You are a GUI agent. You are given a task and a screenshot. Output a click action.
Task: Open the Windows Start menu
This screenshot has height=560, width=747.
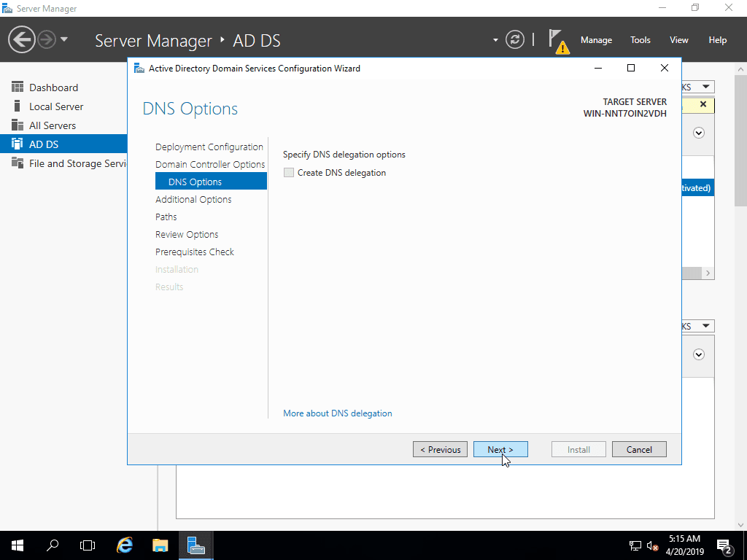point(18,545)
